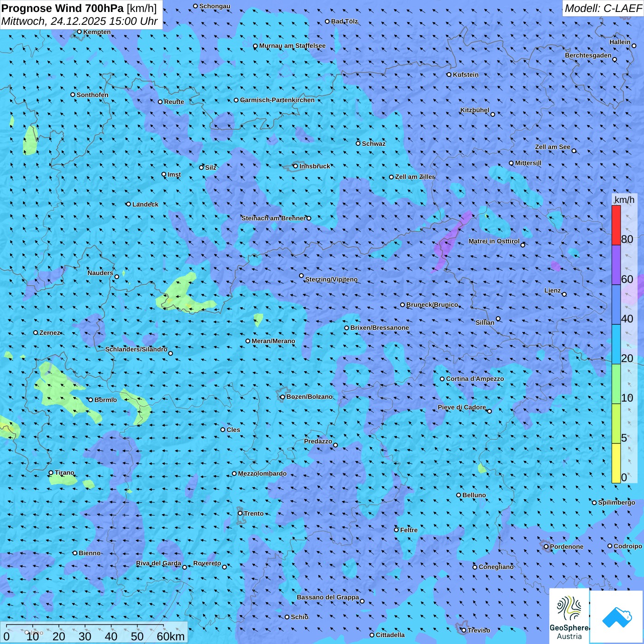Pick the cyan 20–40 km/h legend segment
Image resolution: width=644 pixels, height=644 pixels.
click(616, 345)
